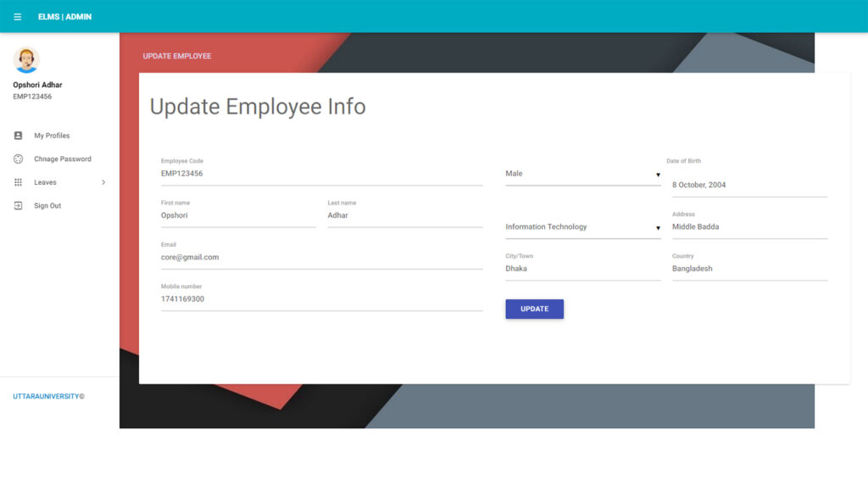Click the ELMS | ADMIN header title
The image size is (868, 496).
pos(64,17)
